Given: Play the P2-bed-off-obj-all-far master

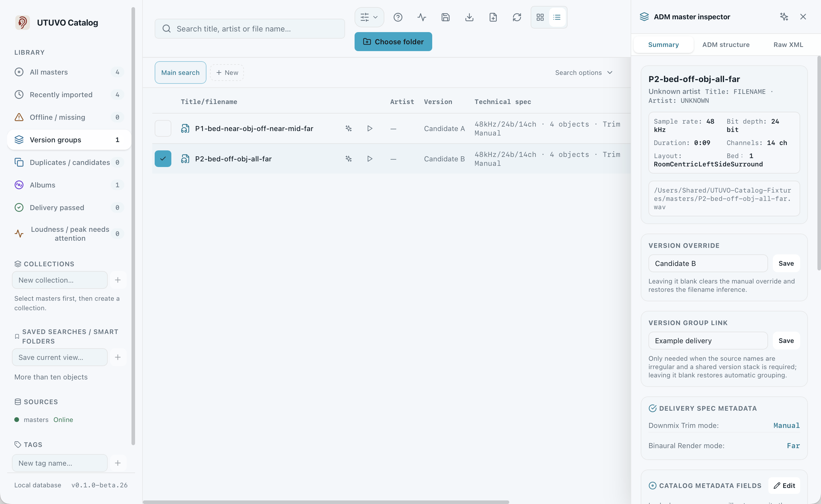Looking at the screenshot, I should pyautogui.click(x=369, y=159).
